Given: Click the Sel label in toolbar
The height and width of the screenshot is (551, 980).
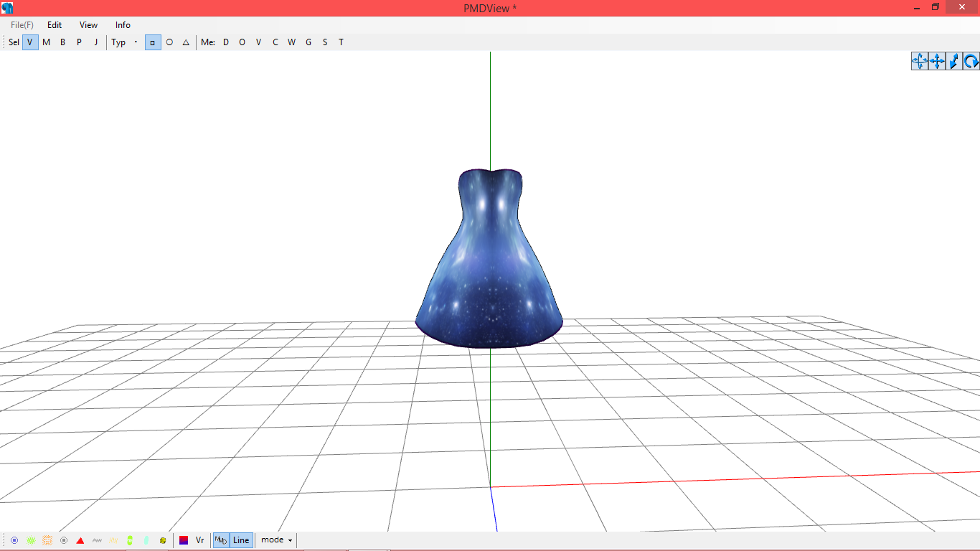Looking at the screenshot, I should pos(14,42).
